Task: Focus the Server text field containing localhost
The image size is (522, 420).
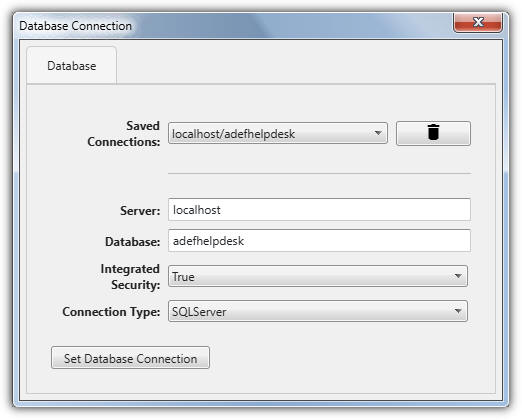Action: point(319,210)
